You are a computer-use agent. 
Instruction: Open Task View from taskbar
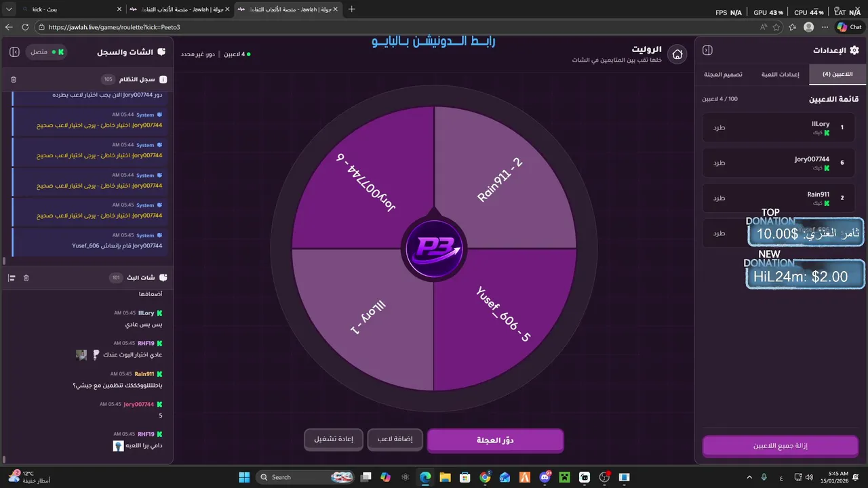pyautogui.click(x=366, y=477)
